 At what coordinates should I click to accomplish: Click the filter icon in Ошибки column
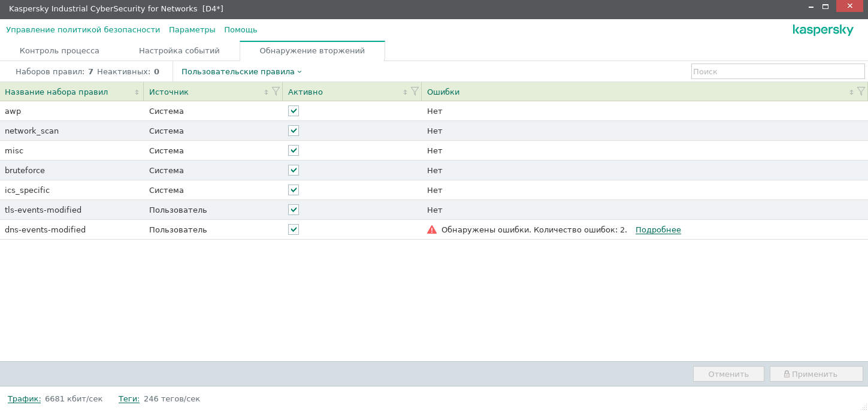tap(861, 92)
